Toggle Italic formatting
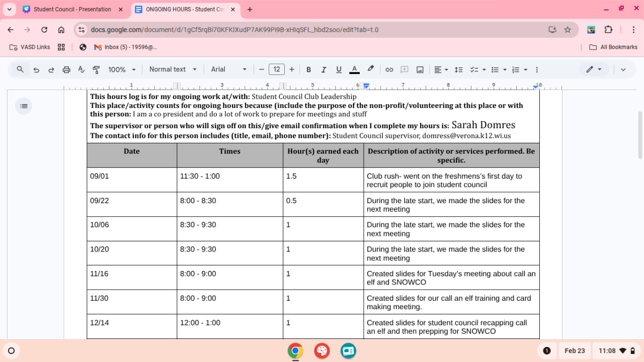 click(324, 70)
